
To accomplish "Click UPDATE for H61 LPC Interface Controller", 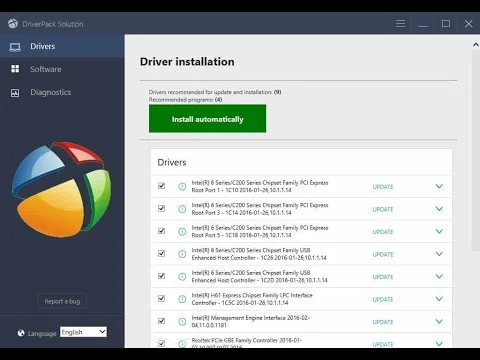I will [x=383, y=299].
